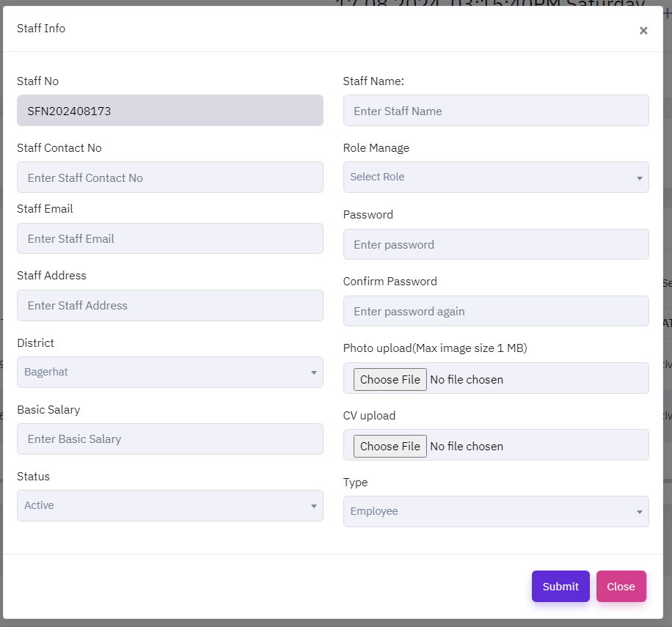This screenshot has height=627, width=672.
Task: Click the Staff Name input field
Action: [496, 111]
